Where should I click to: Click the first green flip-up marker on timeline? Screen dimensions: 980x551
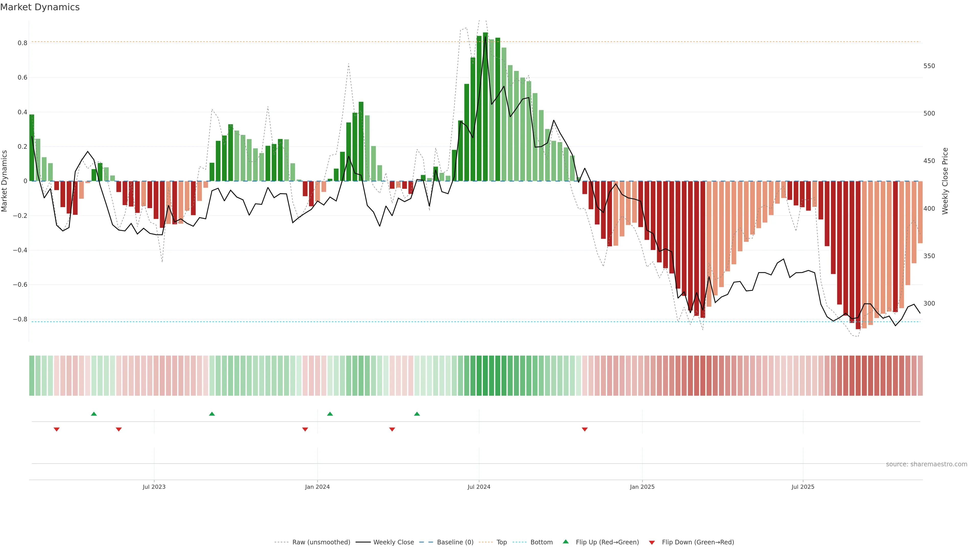[94, 414]
